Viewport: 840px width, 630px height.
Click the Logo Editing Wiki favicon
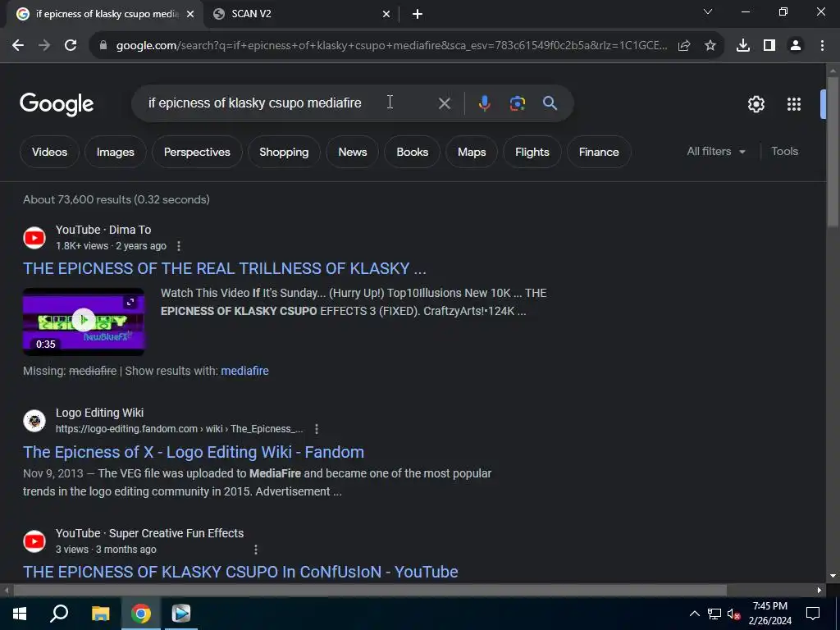coord(34,421)
